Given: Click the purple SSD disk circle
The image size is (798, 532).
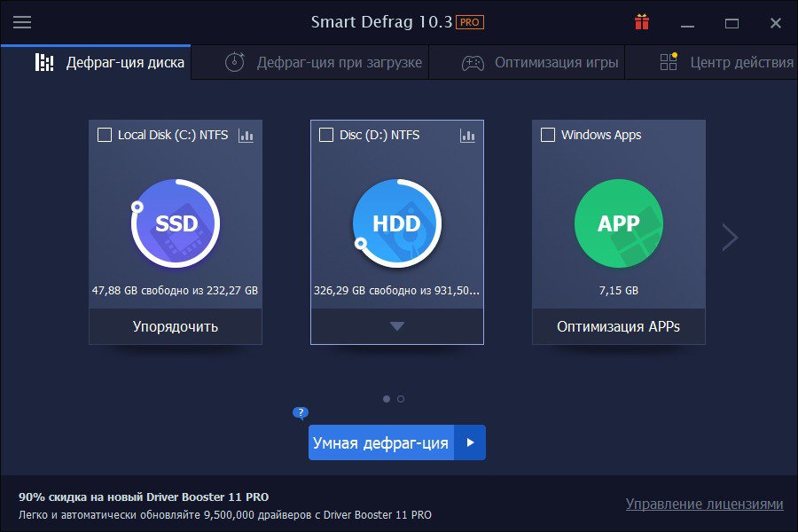Looking at the screenshot, I should [176, 223].
